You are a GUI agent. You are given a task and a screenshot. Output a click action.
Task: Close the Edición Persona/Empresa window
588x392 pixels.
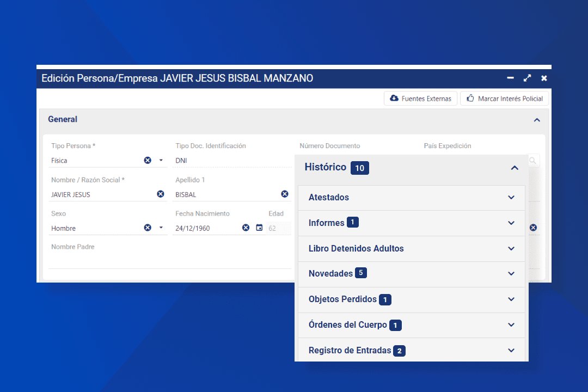point(544,78)
